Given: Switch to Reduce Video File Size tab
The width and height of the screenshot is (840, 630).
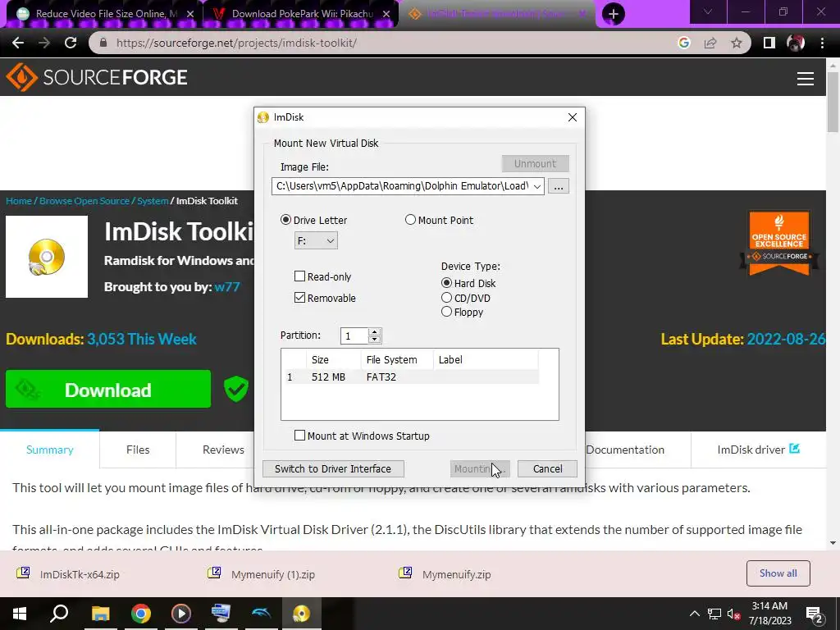Looking at the screenshot, I should coord(106,14).
